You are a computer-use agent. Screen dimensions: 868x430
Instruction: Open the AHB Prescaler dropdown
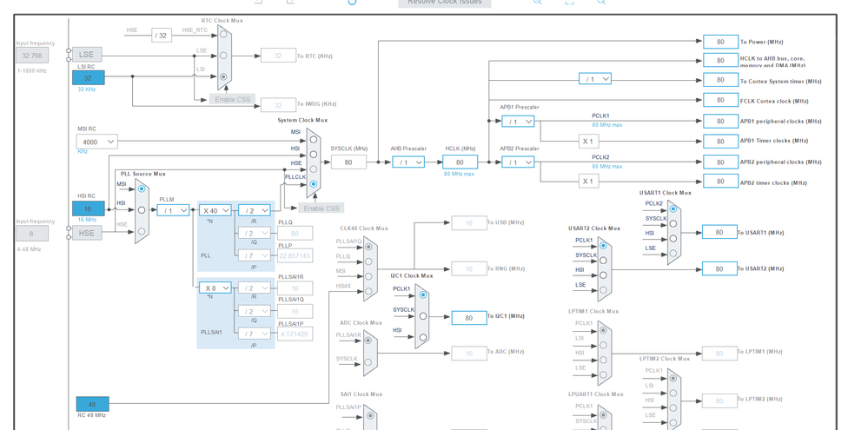[x=407, y=162]
